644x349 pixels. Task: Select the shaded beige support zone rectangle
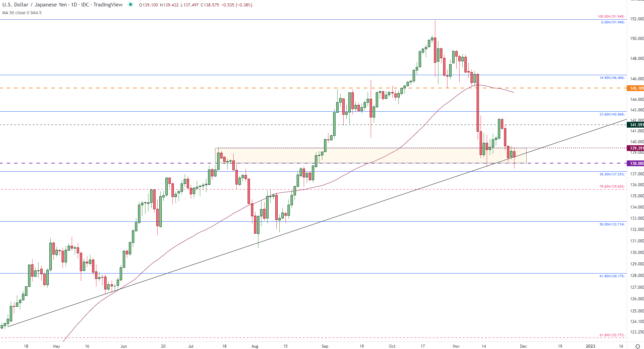point(371,155)
